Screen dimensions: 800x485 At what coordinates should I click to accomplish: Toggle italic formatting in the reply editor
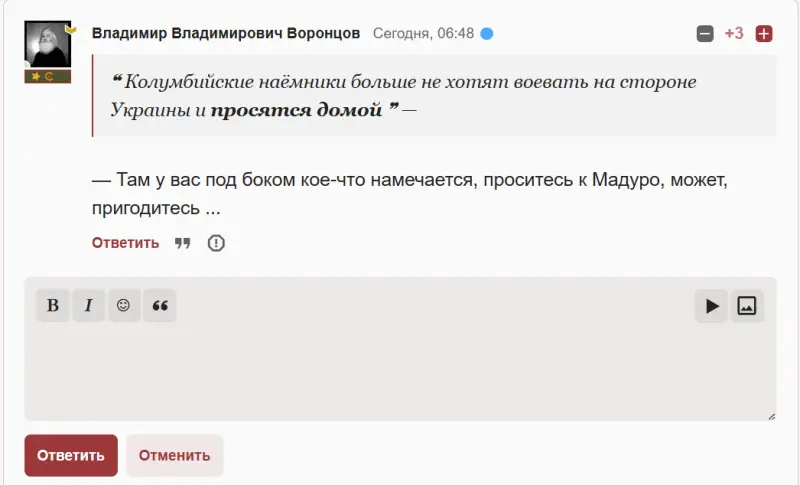coord(88,306)
